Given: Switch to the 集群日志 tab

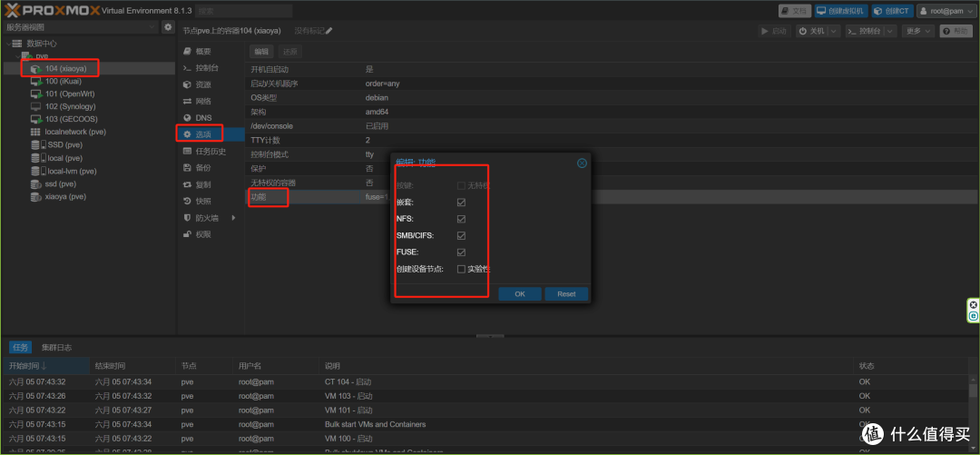Looking at the screenshot, I should click(x=56, y=347).
